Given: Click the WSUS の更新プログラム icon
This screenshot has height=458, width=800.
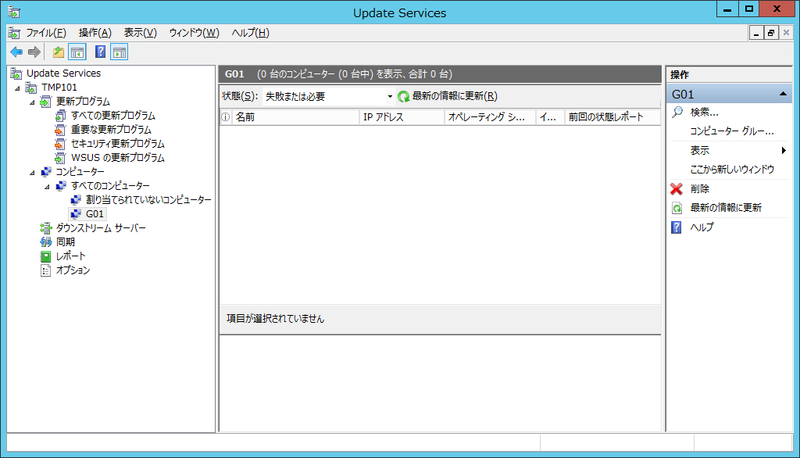Looking at the screenshot, I should 60,158.
